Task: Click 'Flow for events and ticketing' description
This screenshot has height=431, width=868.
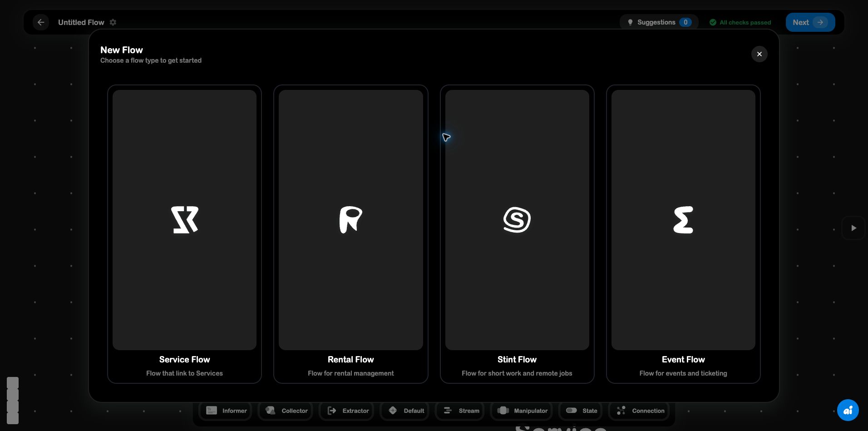Action: point(683,373)
